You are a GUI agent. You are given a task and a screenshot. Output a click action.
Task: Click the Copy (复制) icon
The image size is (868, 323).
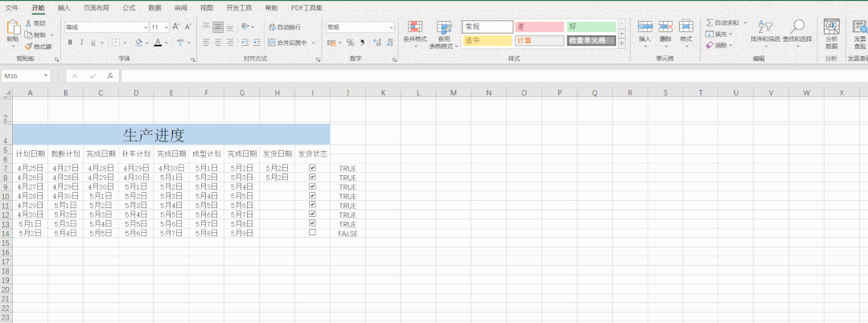click(29, 35)
